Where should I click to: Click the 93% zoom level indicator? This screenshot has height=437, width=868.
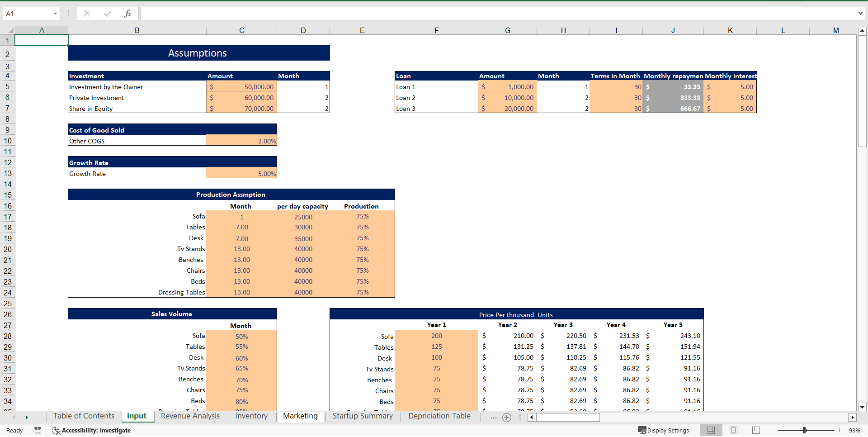coord(854,430)
